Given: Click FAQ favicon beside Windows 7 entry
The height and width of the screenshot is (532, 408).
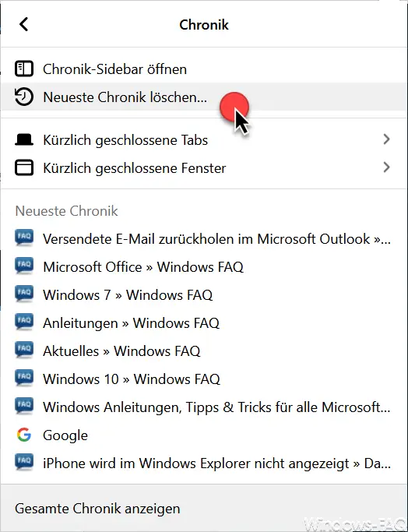Looking at the screenshot, I should [24, 294].
